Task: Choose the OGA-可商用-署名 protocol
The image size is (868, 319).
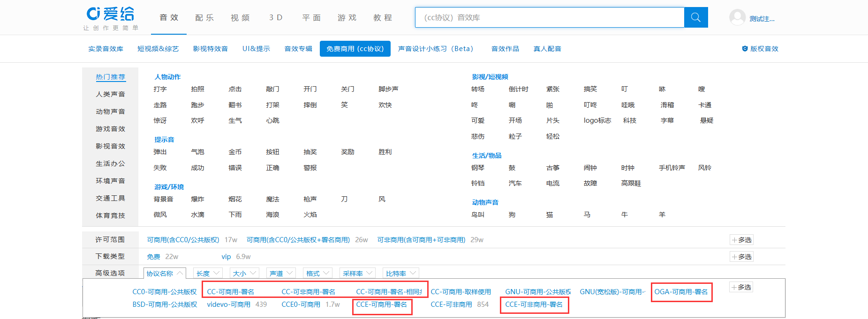Action: coord(681,292)
